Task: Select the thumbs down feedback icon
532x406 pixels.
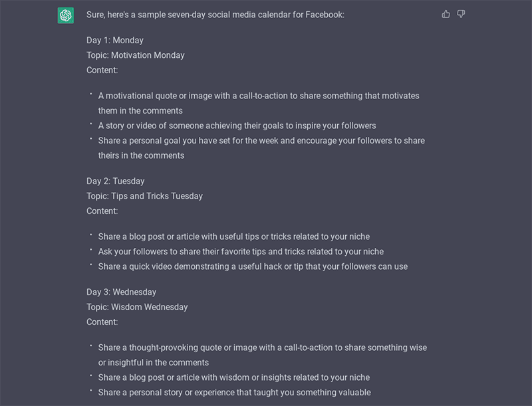Action: (462, 13)
